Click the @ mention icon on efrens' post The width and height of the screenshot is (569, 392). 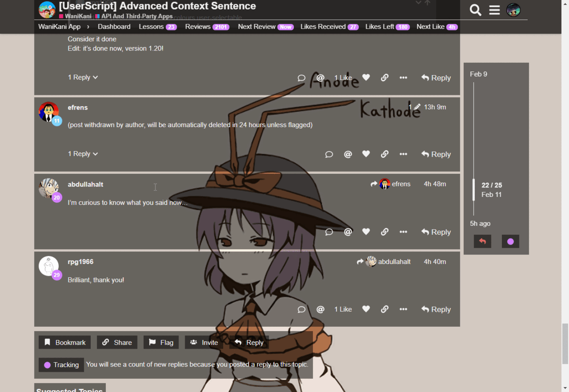[x=348, y=154]
